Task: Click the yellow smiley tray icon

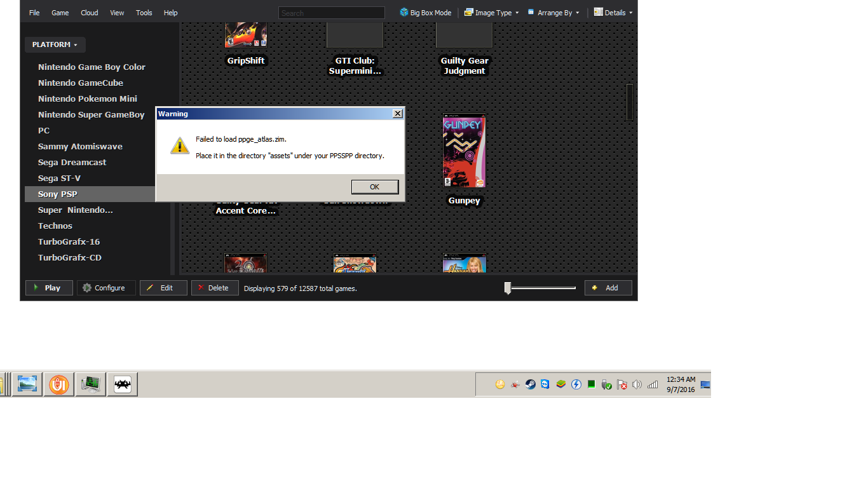Action: pos(500,384)
